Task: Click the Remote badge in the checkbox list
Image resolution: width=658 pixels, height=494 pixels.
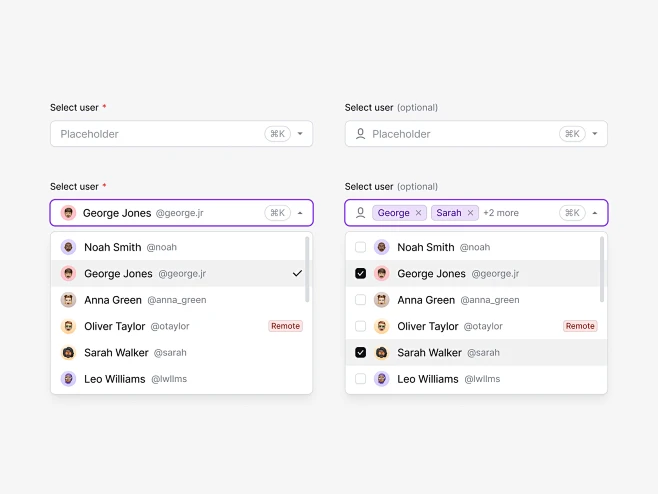Action: (580, 326)
